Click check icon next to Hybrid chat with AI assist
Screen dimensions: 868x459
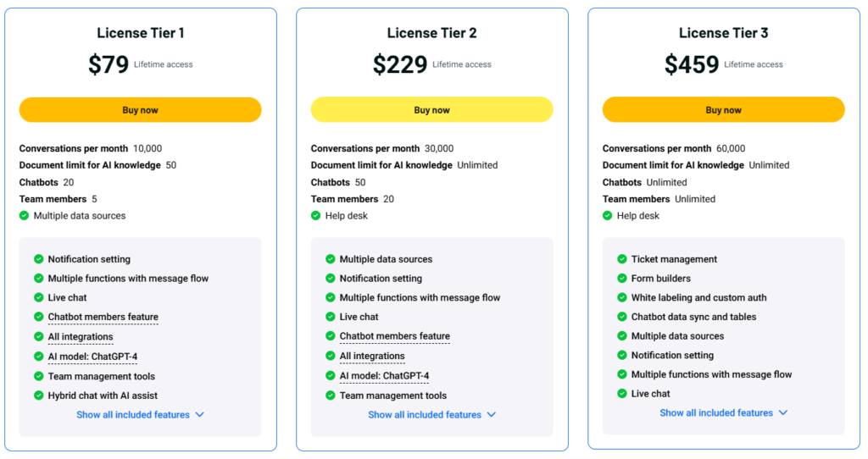pos(38,395)
